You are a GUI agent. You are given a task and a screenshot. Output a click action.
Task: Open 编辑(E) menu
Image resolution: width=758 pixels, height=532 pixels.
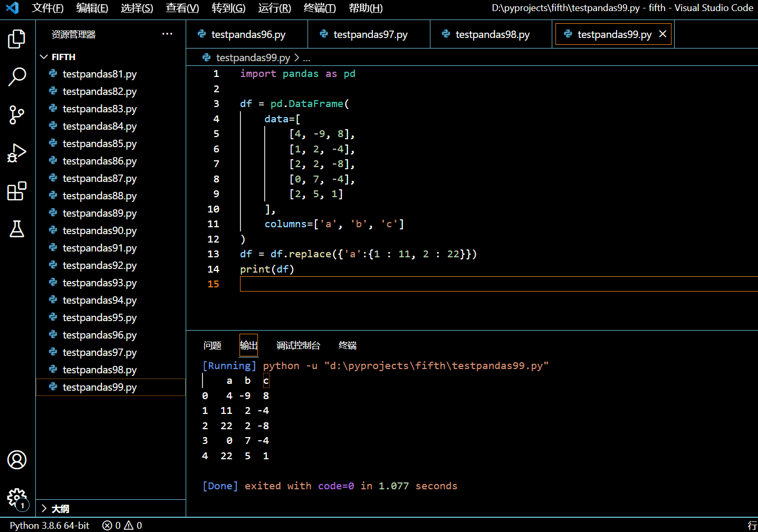coord(92,8)
